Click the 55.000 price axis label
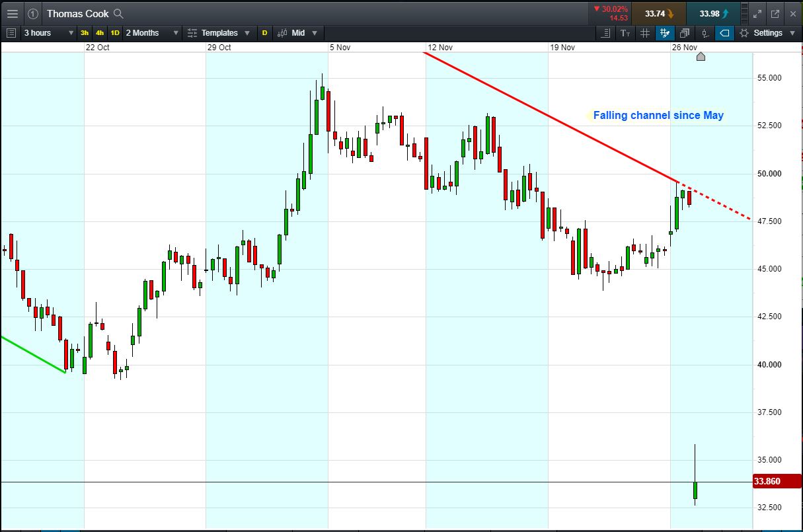The image size is (803, 532). point(769,77)
